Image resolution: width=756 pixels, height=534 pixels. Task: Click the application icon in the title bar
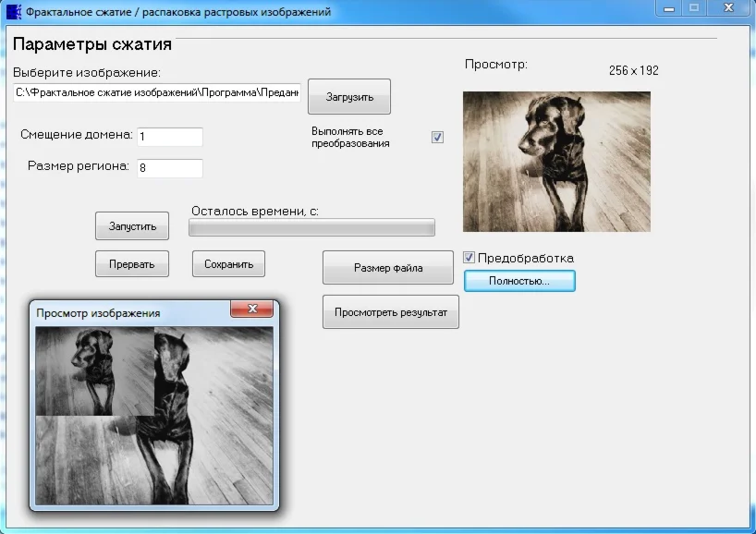click(13, 11)
